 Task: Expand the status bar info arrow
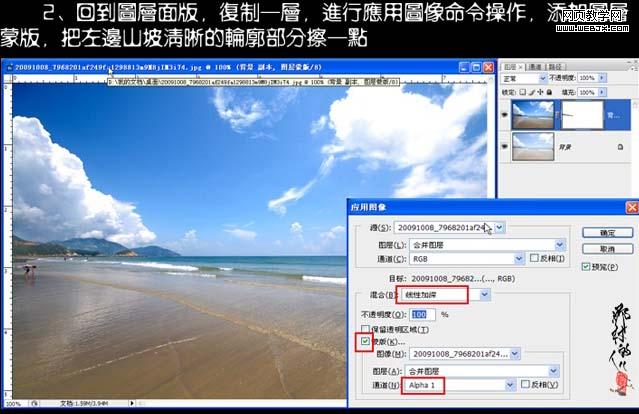pos(132,403)
